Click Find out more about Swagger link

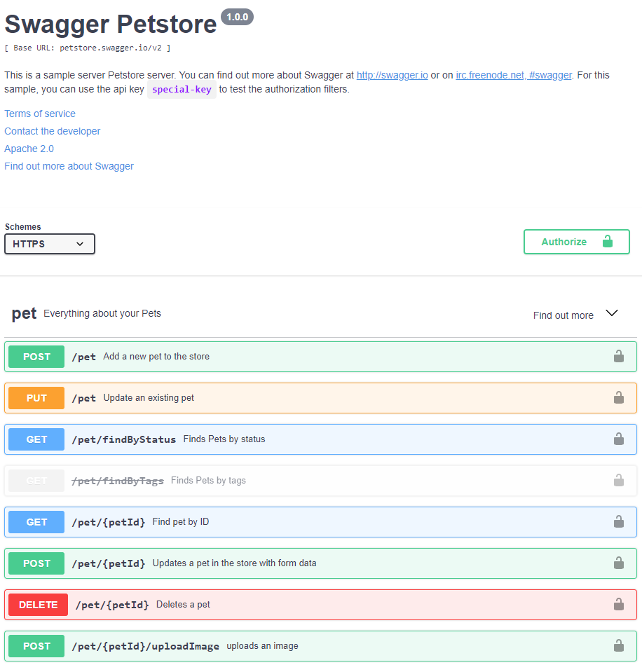click(x=69, y=166)
